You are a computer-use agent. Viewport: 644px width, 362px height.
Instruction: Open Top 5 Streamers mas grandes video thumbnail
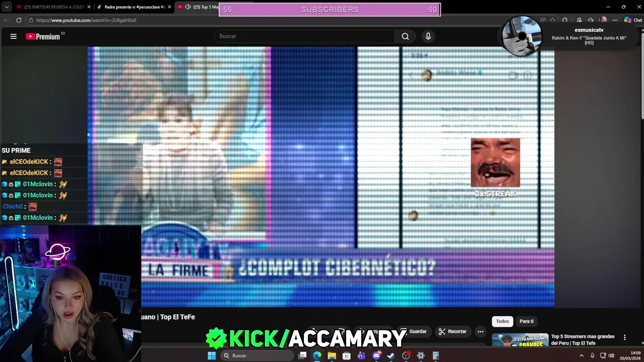coord(520,340)
